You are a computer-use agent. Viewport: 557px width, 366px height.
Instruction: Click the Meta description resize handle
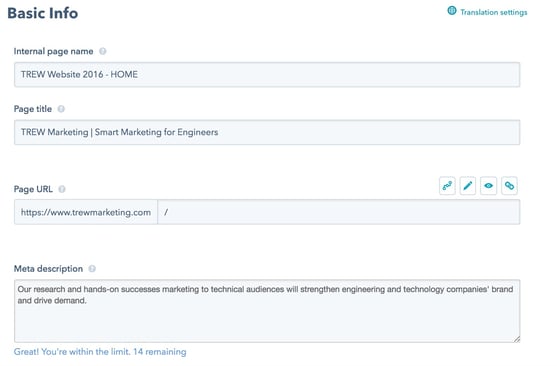[x=517, y=339]
